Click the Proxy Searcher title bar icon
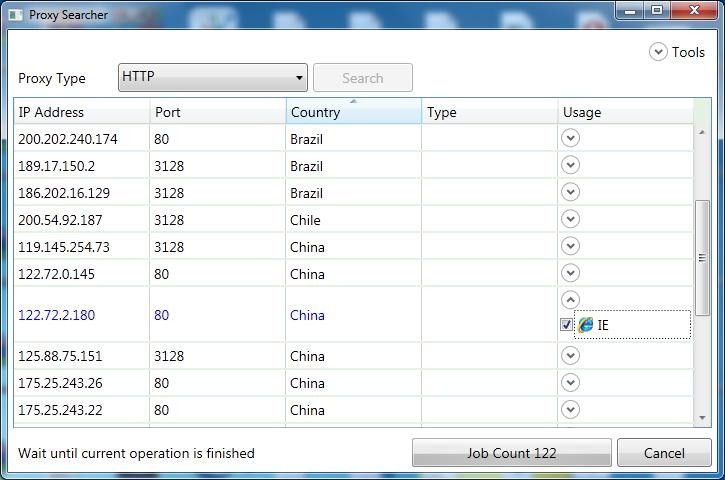The width and height of the screenshot is (725, 480). tap(15, 15)
